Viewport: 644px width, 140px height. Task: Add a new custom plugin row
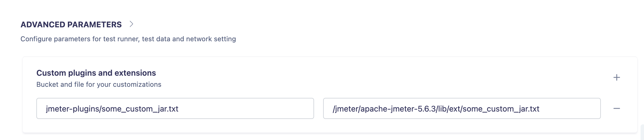616,77
